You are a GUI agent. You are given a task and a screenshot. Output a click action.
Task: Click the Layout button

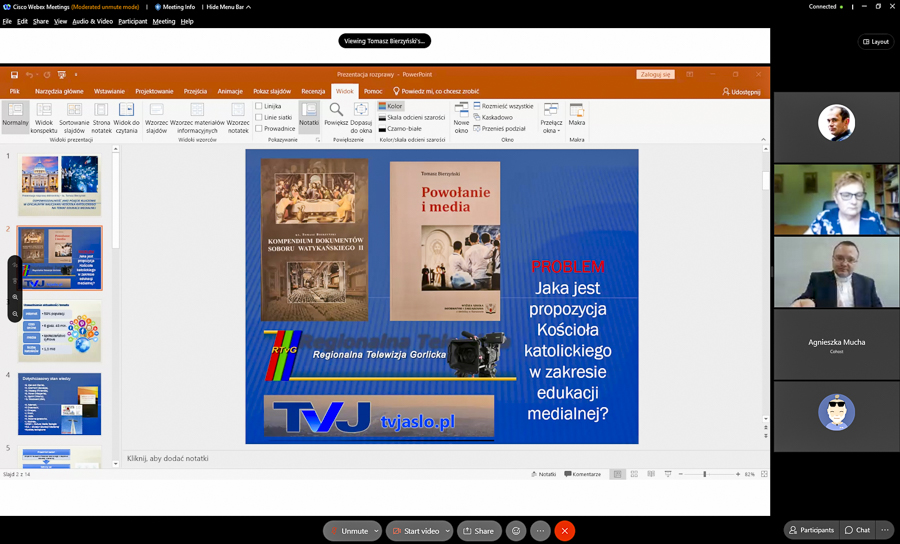(x=876, y=41)
